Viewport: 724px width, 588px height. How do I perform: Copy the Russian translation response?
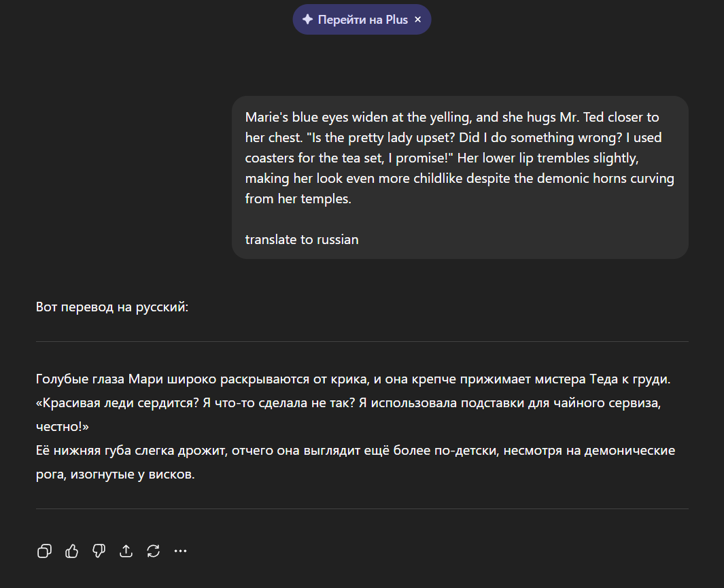tap(44, 551)
